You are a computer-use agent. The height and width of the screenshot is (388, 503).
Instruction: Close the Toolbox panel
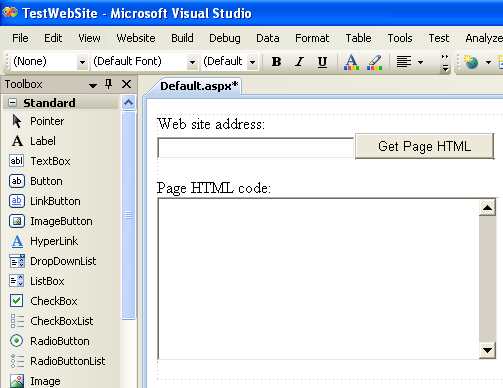click(126, 84)
